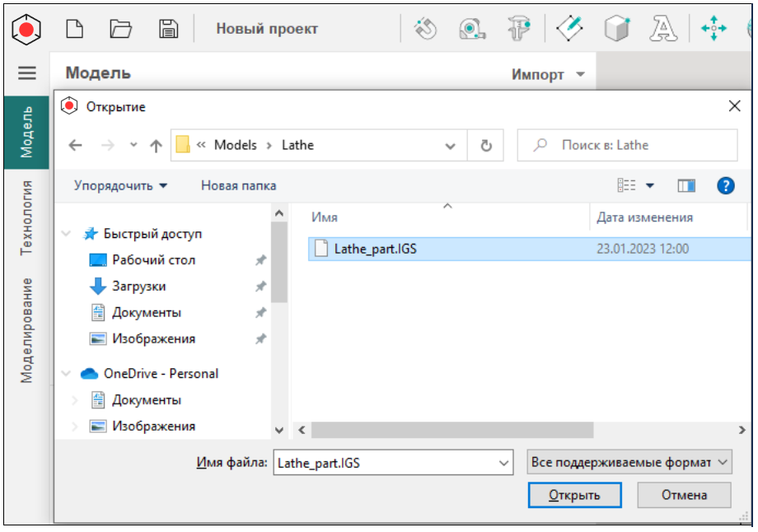Expand the Импорт dropdown
This screenshot has width=758, height=532.
(x=549, y=74)
